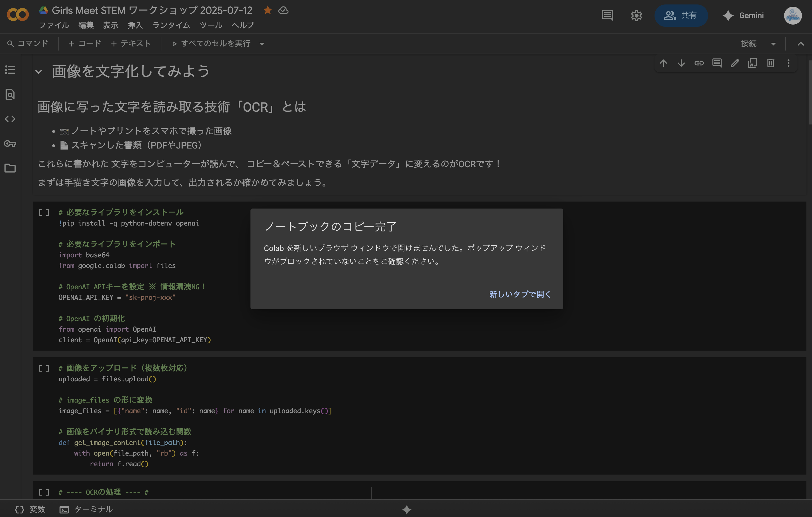Image resolution: width=812 pixels, height=517 pixels.
Task: Open the find and replace sidebar icon
Action: [x=10, y=94]
